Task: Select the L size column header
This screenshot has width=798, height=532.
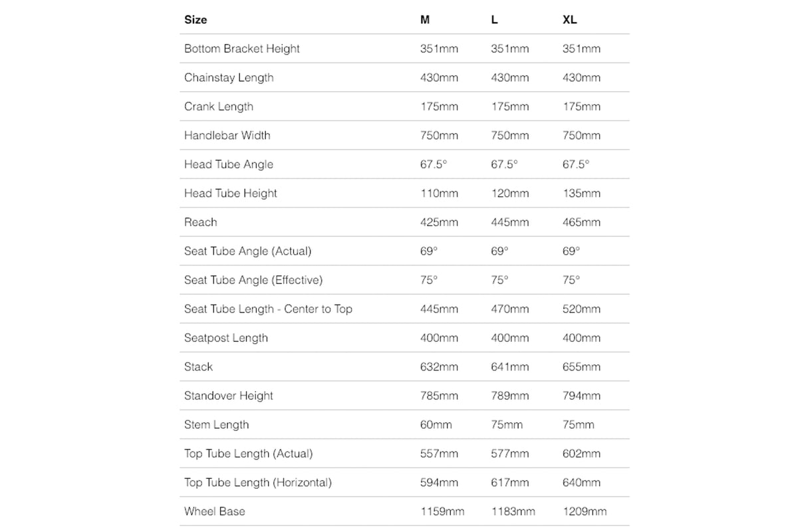Action: pyautogui.click(x=494, y=20)
